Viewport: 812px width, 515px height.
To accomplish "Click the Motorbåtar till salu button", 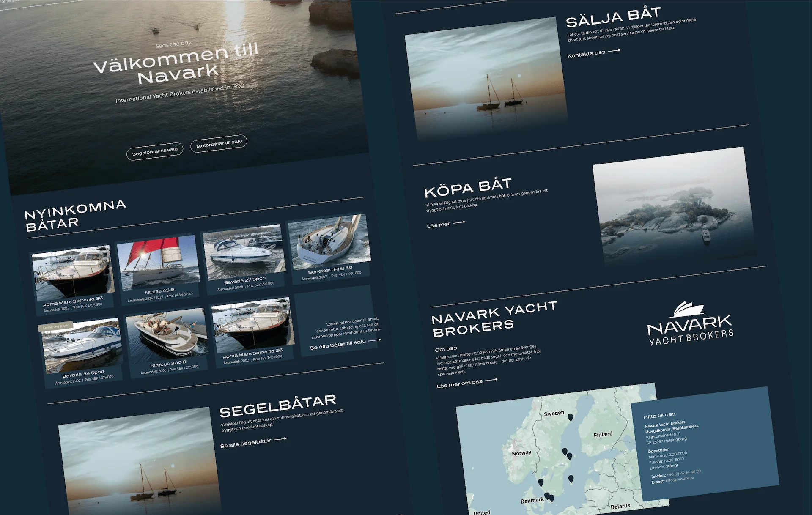I will point(219,144).
